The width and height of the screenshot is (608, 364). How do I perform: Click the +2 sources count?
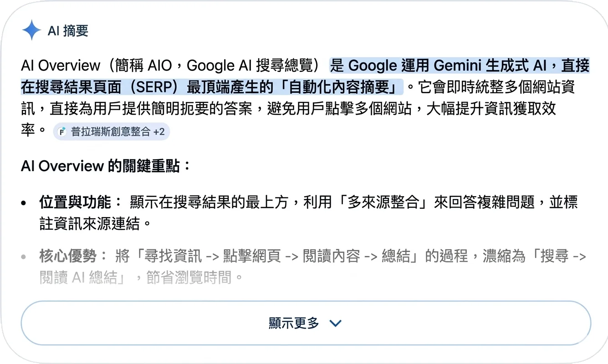(159, 132)
